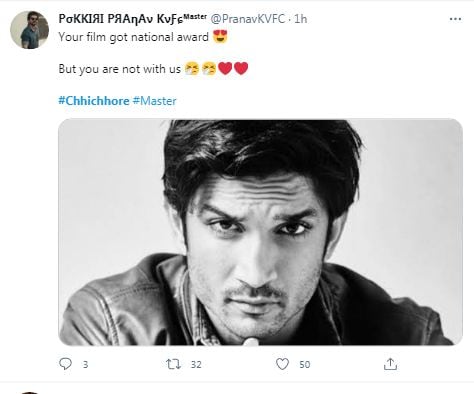474x394 pixels.
Task: Click the like count 50
Action: tap(305, 365)
